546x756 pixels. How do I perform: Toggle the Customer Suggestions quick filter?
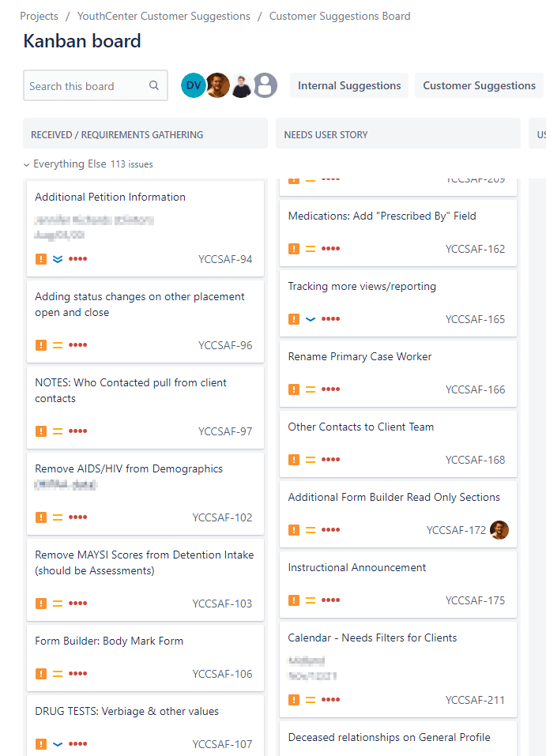point(479,85)
